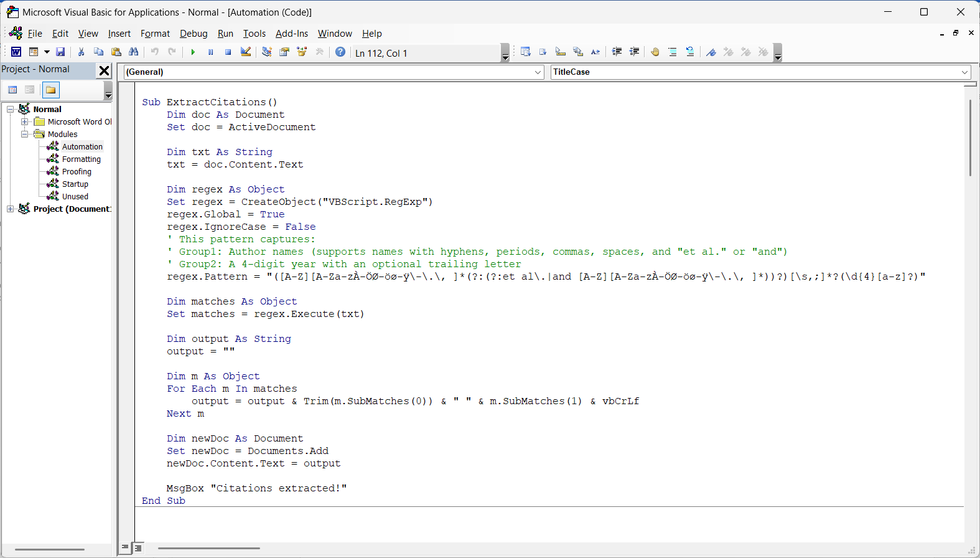Click the View Microsoft Word icon
Screen dimensions: 980x558
tap(16, 52)
